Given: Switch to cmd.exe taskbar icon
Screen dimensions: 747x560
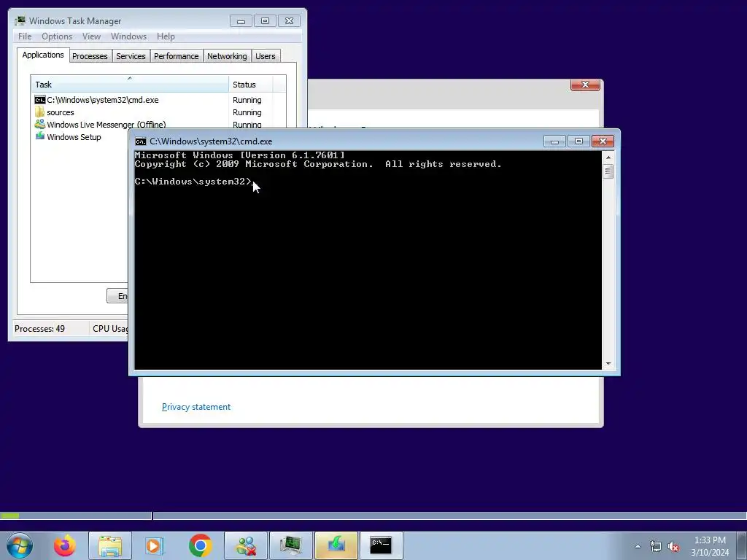Looking at the screenshot, I should click(x=381, y=545).
